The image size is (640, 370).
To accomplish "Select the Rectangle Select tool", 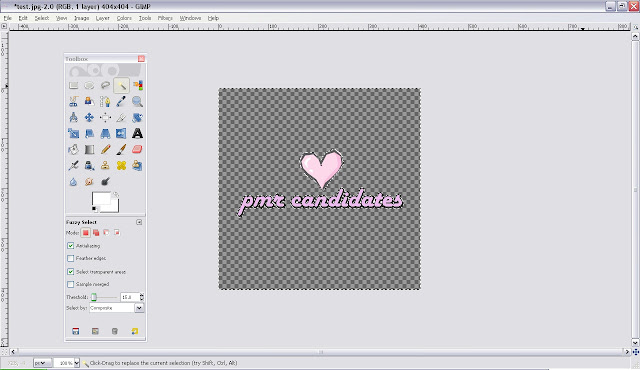I will (x=73, y=85).
